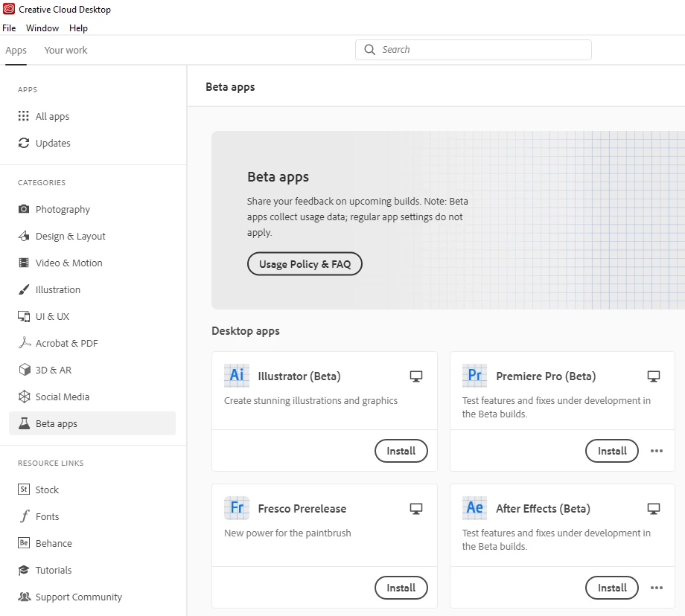685x616 pixels.
Task: Click the 3D & AR cube icon
Action: pos(24,370)
